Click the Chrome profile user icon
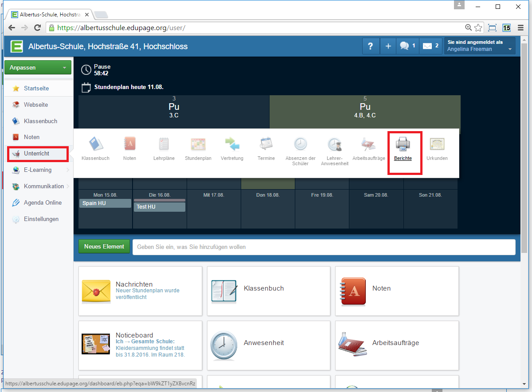532x392 pixels. click(459, 4)
